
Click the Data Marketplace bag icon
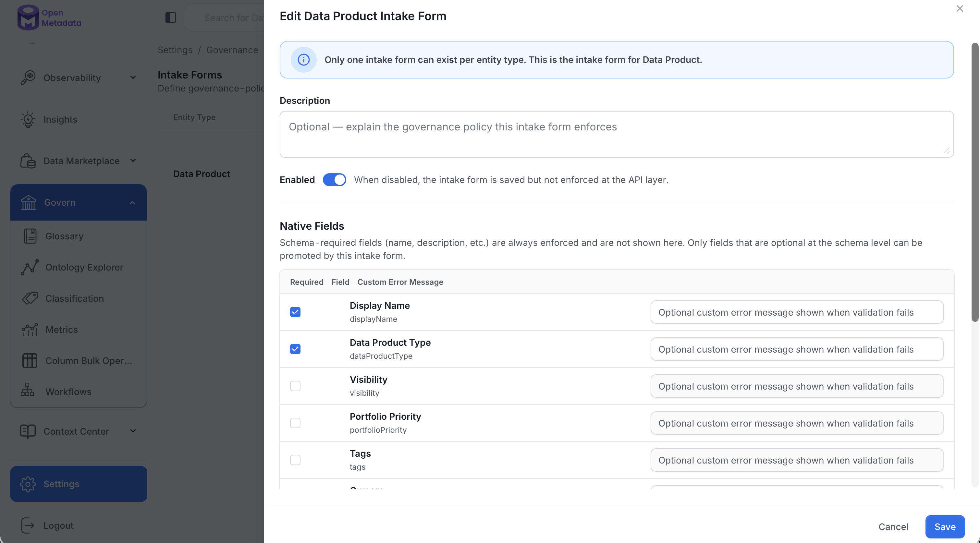(x=28, y=161)
